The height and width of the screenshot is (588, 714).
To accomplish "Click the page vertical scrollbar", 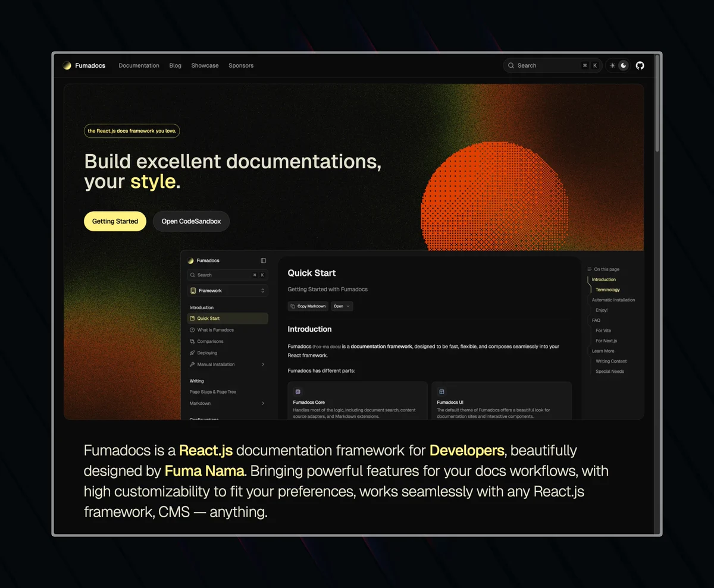I will point(657,102).
